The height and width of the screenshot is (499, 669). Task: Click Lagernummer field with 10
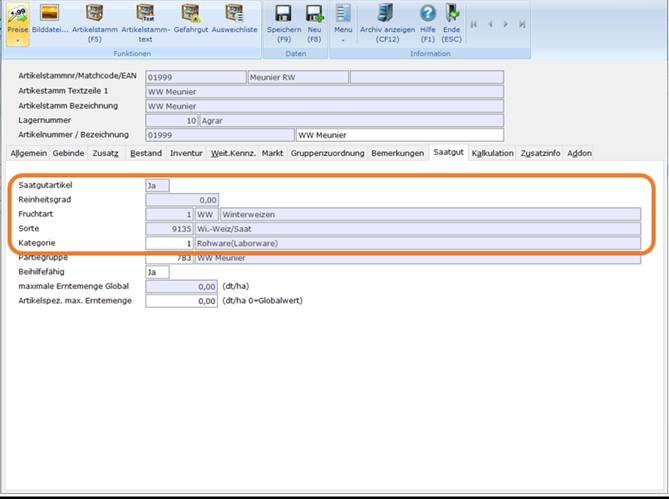click(x=172, y=121)
